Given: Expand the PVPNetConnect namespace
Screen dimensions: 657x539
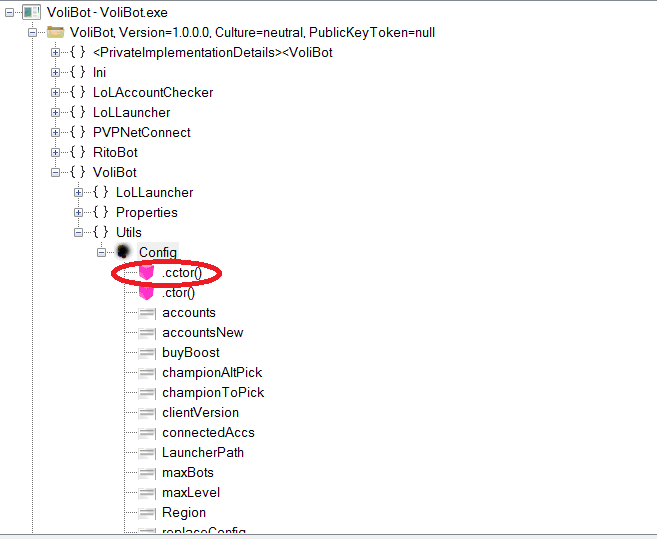Looking at the screenshot, I should click(x=55, y=132).
